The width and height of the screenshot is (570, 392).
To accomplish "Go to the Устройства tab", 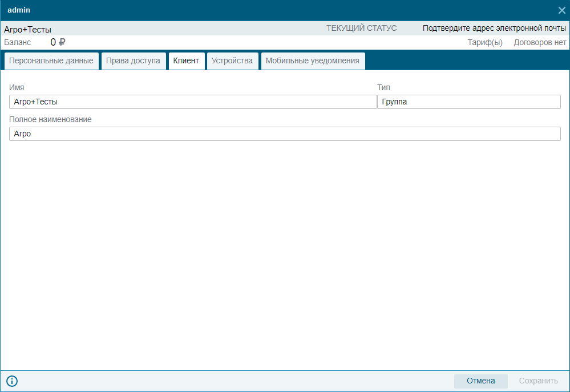I will pyautogui.click(x=232, y=60).
